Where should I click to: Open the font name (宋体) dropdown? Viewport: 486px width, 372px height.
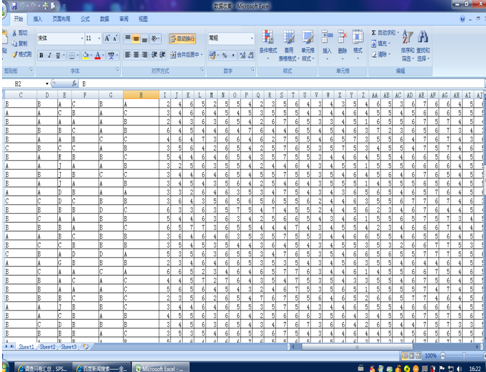82,39
